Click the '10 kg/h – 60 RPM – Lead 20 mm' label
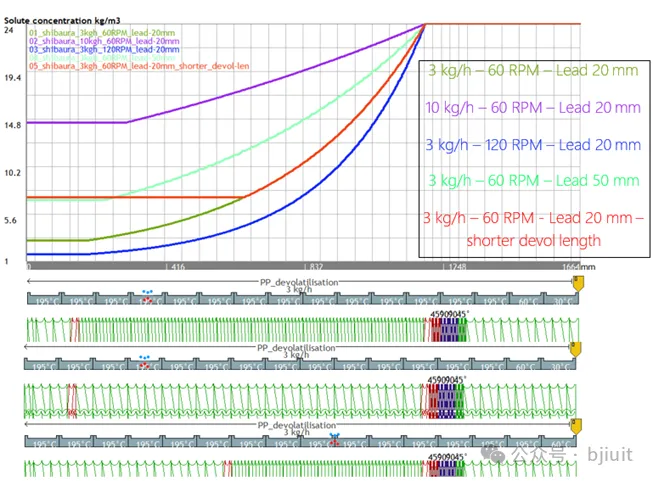Viewport: 653px width, 481px height. coord(534,107)
